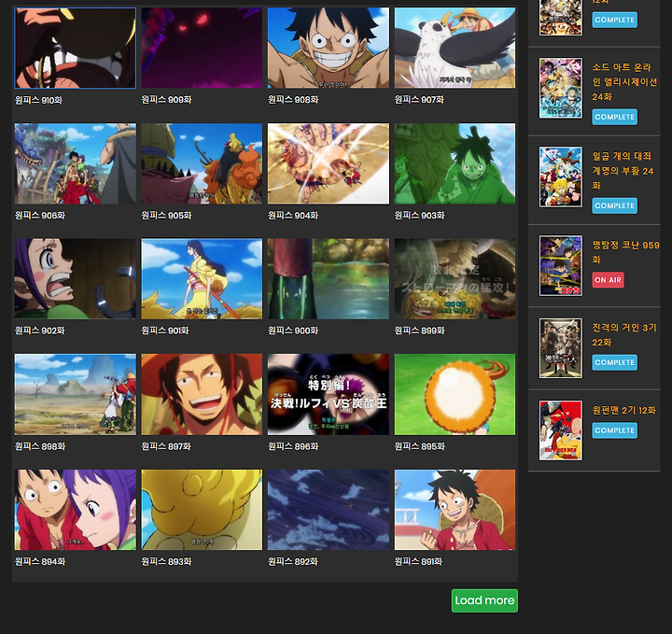The image size is (672, 634).
Task: Open the 명탐정 코난 959화 link
Action: tap(625, 252)
